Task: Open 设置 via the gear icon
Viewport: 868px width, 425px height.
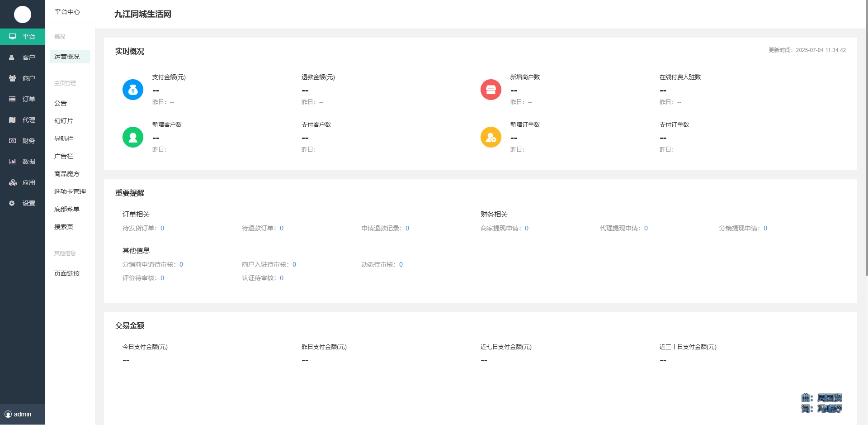Action: tap(12, 203)
